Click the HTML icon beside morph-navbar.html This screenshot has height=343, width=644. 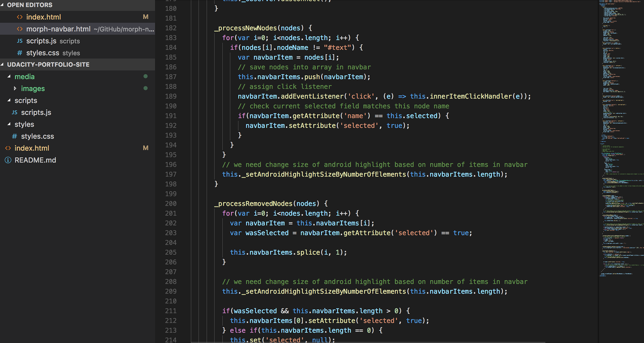click(20, 29)
